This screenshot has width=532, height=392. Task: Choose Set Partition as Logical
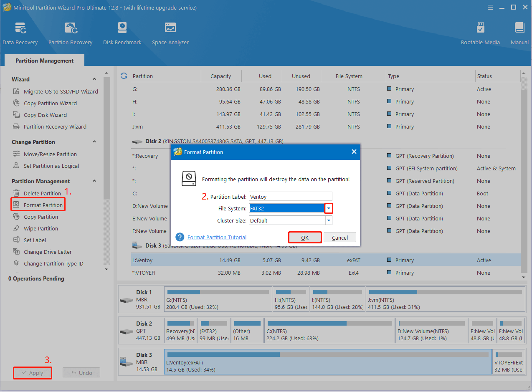(x=46, y=166)
